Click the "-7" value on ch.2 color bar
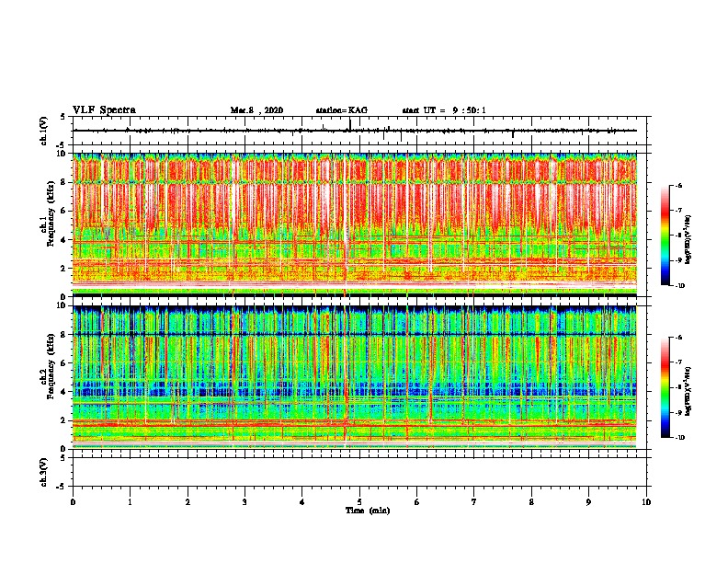This screenshot has height=563, width=728. coord(677,362)
